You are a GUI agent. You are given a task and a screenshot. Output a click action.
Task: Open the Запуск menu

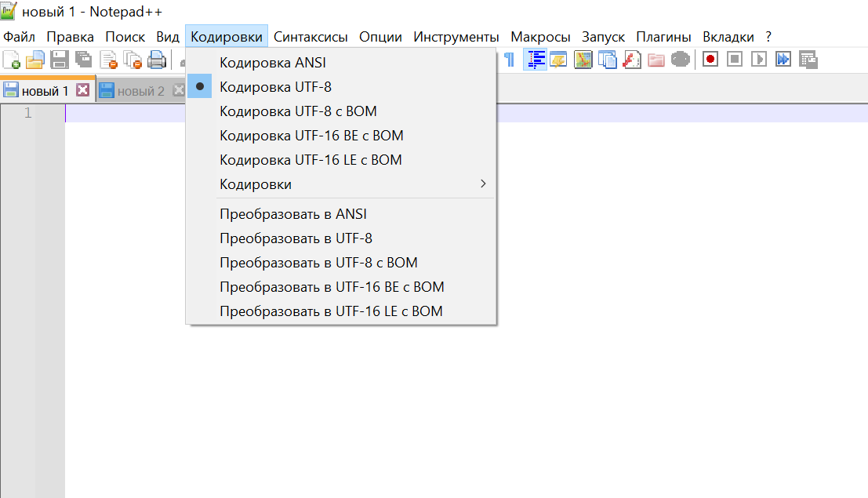(604, 37)
